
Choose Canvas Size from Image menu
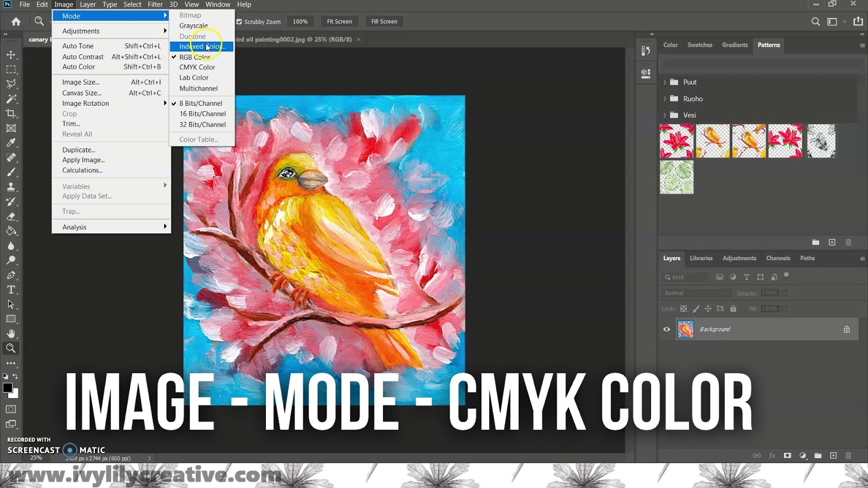(111, 93)
